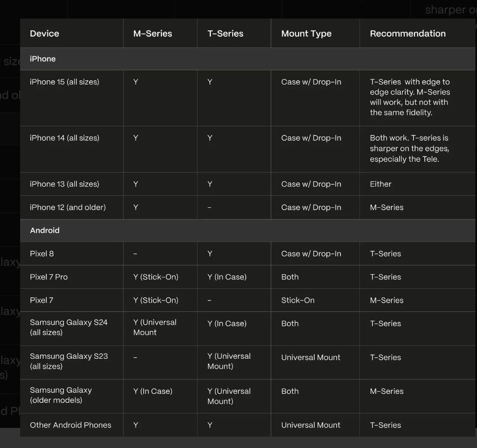Click the iPhone 15 recommendation text
Image resolution: width=477 pixels, height=448 pixels.
(x=410, y=97)
